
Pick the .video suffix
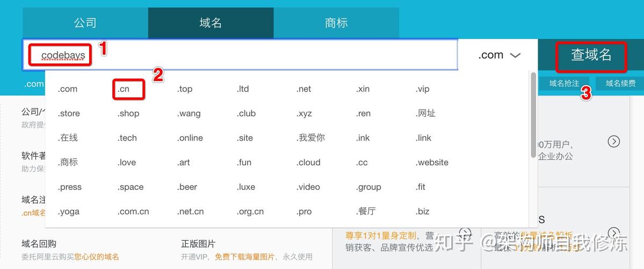(x=308, y=187)
